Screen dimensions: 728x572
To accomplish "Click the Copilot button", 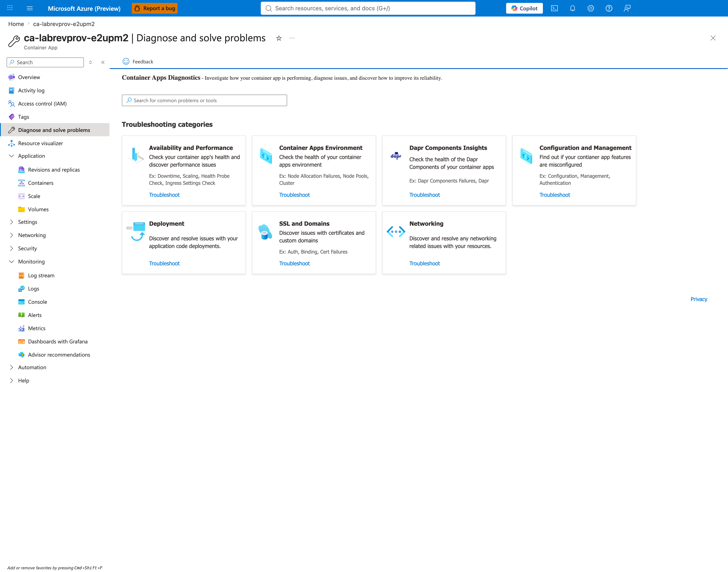I will pos(524,8).
